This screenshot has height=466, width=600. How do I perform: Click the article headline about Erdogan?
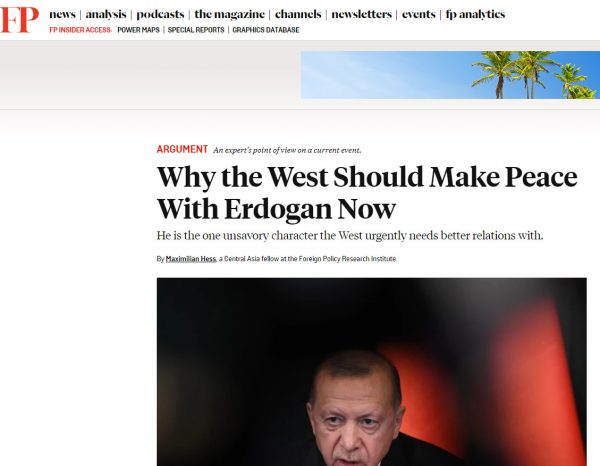367,193
